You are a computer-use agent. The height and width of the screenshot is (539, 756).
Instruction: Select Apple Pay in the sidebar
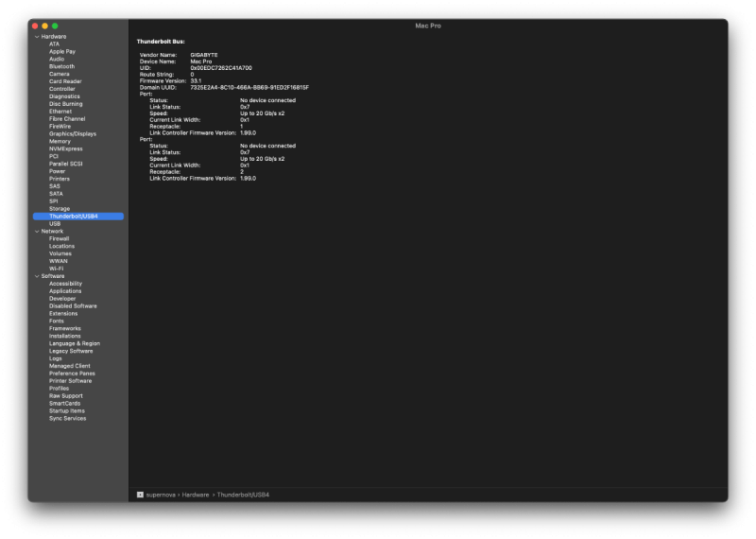click(x=62, y=52)
